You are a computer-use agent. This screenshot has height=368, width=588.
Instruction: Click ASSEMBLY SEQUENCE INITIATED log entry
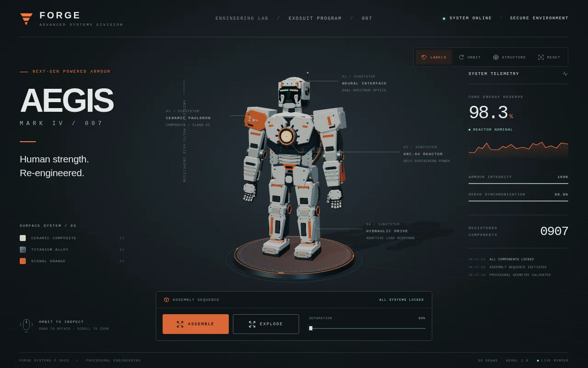518,267
